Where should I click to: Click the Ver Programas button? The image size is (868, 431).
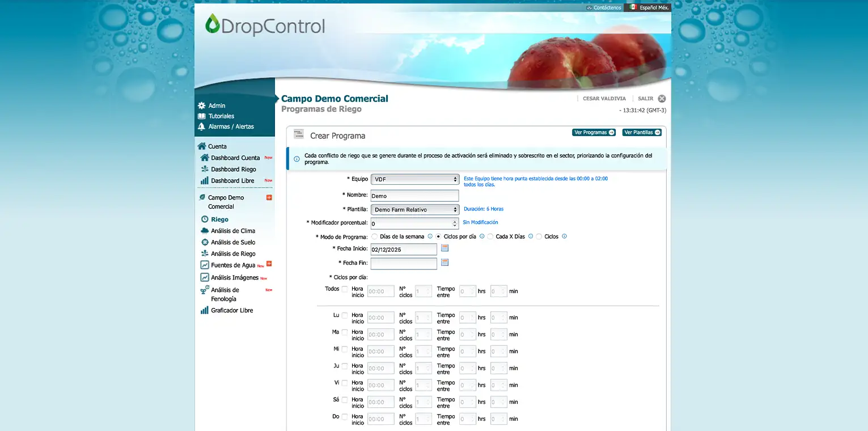pos(594,133)
